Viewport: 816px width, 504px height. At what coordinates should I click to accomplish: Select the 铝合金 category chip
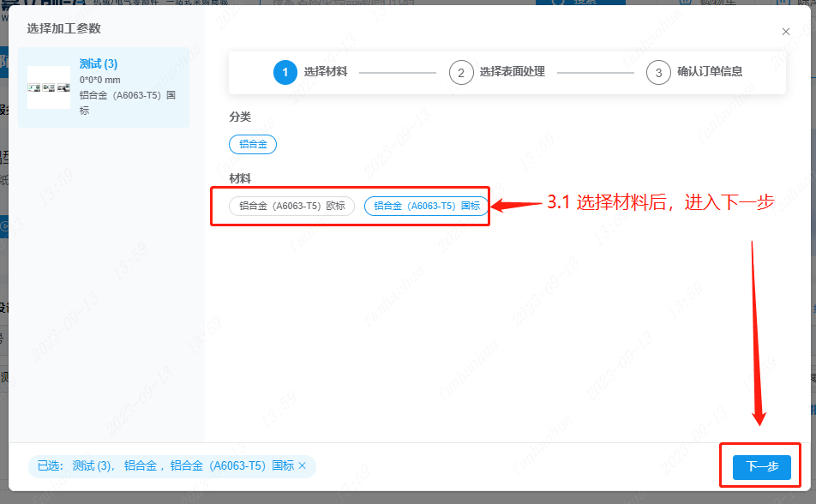pyautogui.click(x=253, y=144)
